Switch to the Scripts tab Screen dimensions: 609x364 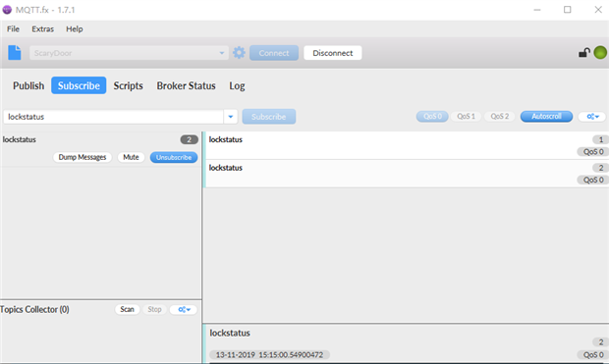point(128,85)
